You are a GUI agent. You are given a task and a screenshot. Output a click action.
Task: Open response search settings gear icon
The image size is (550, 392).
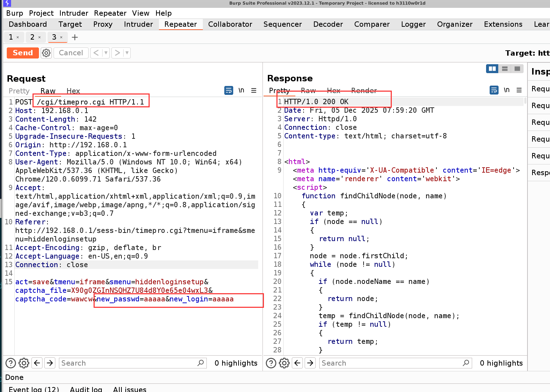[284, 363]
